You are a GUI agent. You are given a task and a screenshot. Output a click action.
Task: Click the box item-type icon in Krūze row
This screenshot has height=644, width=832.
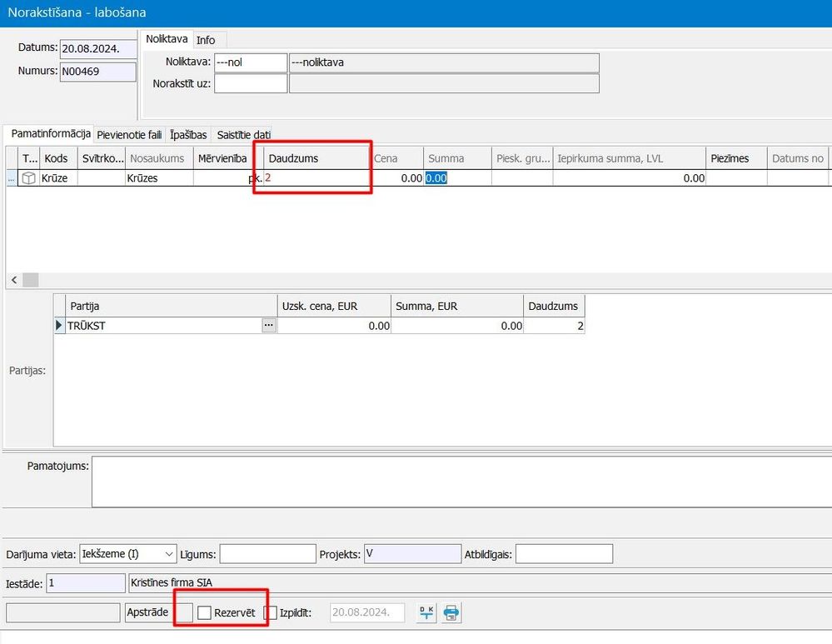28,178
